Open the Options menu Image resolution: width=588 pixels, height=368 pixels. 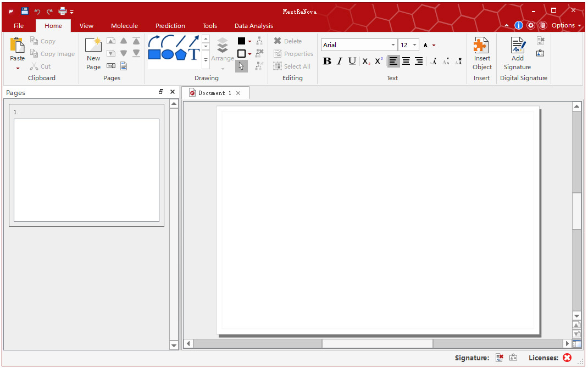(566, 25)
